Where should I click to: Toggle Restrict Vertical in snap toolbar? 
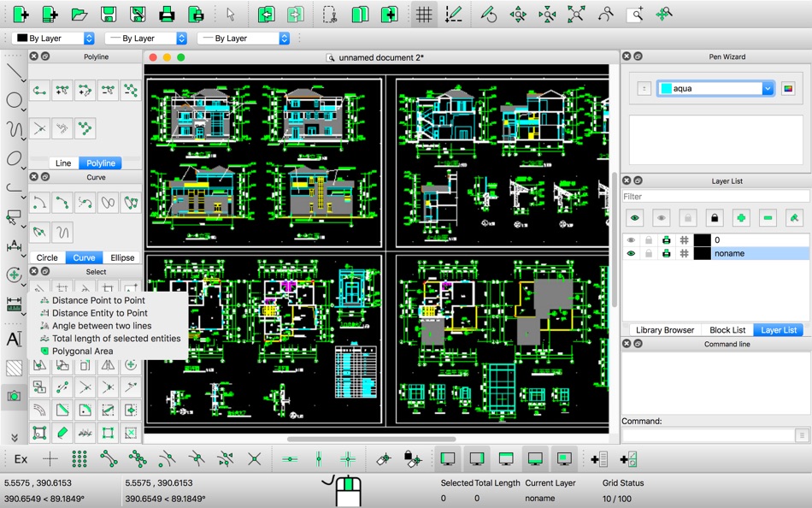(319, 458)
